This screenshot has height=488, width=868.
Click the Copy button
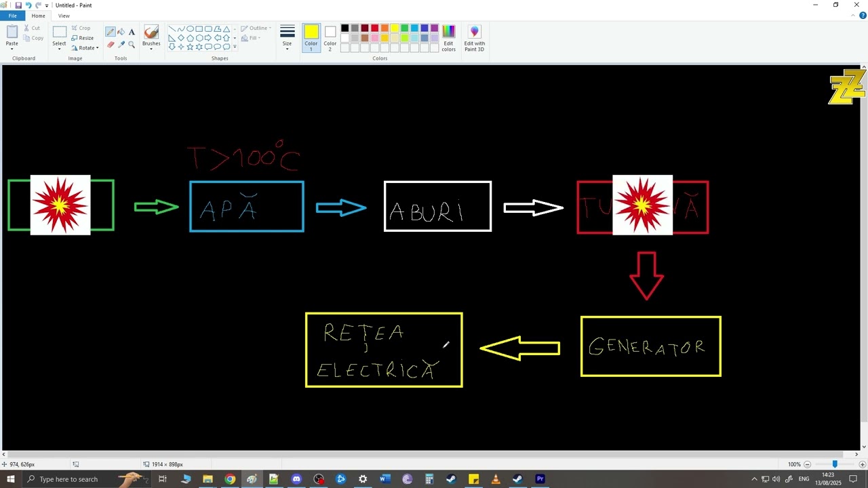(33, 38)
